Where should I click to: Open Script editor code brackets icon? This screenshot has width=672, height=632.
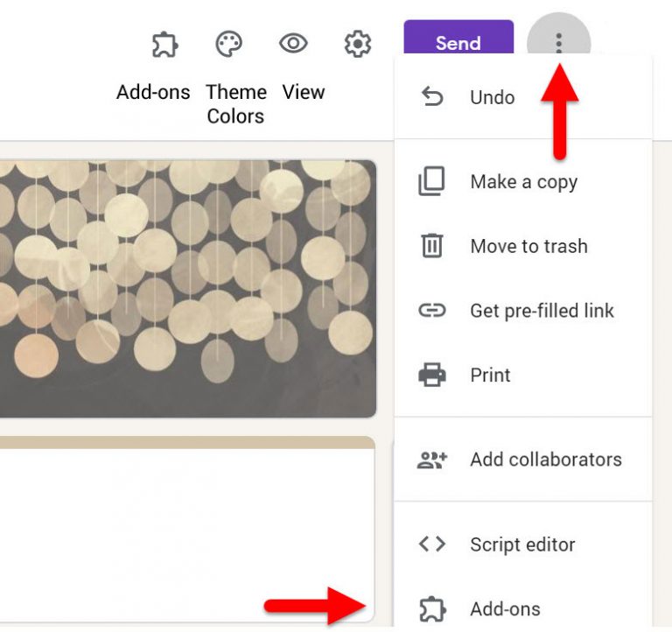pyautogui.click(x=432, y=544)
